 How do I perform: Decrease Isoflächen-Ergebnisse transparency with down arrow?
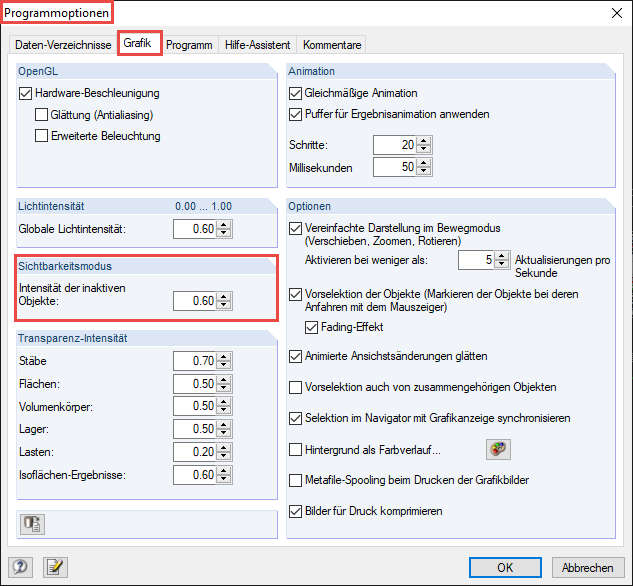pyautogui.click(x=223, y=479)
